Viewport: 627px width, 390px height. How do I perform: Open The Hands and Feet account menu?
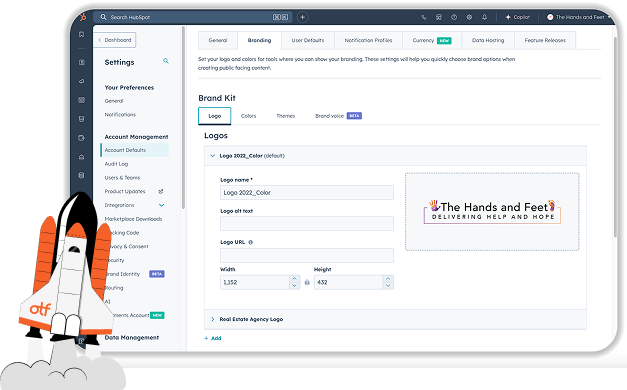click(x=579, y=17)
